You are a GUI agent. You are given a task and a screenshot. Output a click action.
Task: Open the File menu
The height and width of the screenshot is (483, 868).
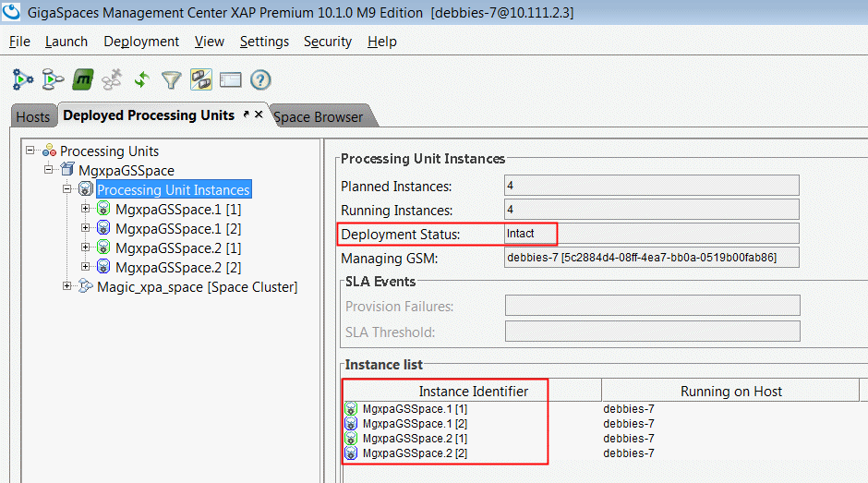click(x=20, y=42)
